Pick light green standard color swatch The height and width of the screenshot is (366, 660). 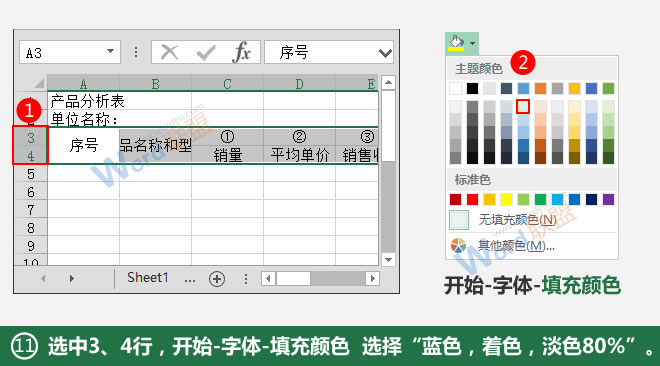523,199
